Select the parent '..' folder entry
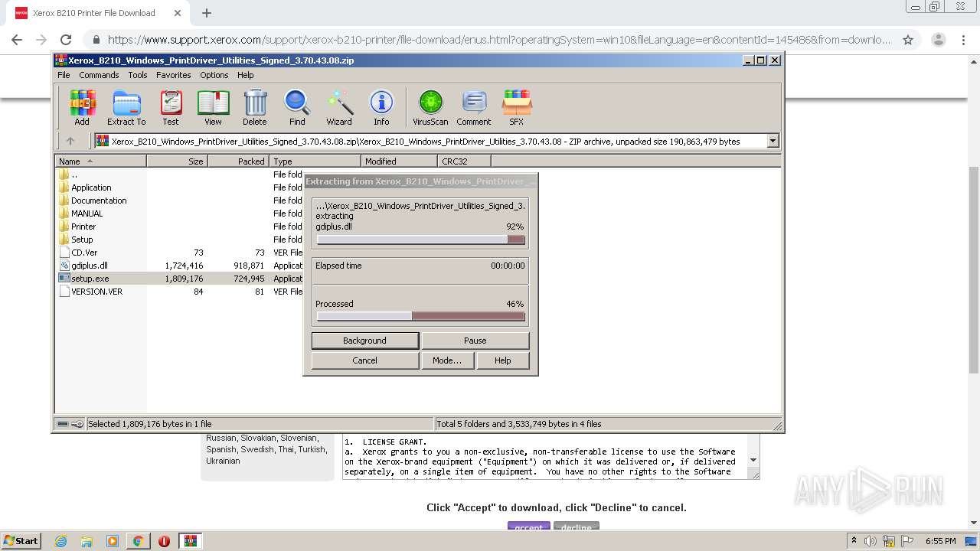Image resolution: width=980 pixels, height=551 pixels. [x=74, y=174]
